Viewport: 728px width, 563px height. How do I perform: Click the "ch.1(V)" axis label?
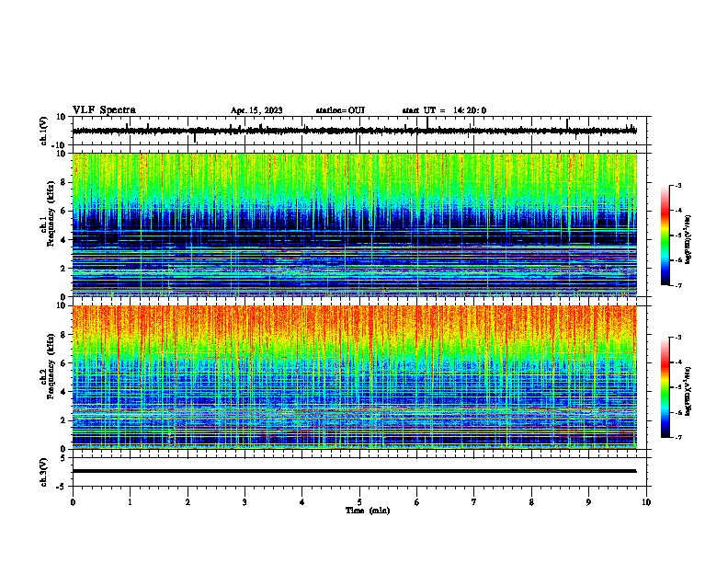(43, 131)
